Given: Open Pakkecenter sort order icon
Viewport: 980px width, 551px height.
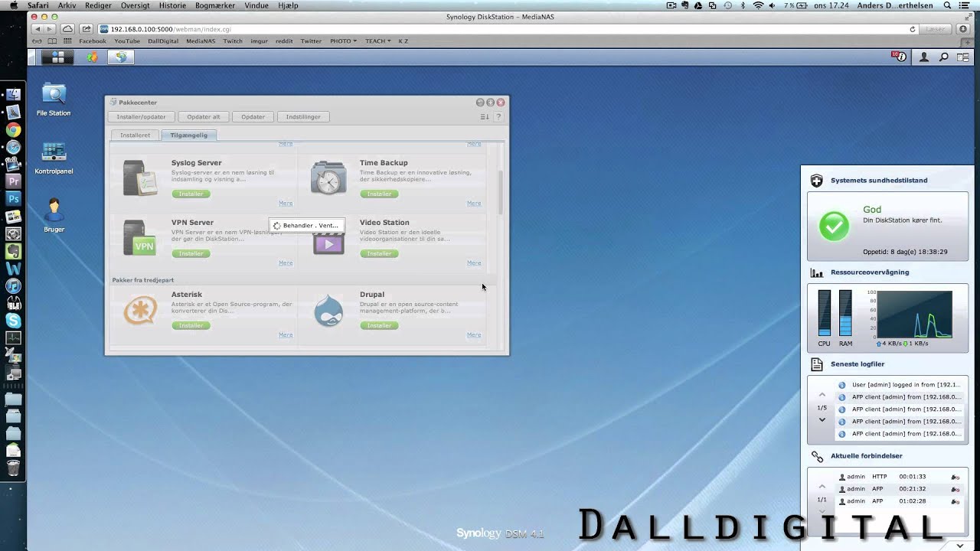Looking at the screenshot, I should point(485,116).
